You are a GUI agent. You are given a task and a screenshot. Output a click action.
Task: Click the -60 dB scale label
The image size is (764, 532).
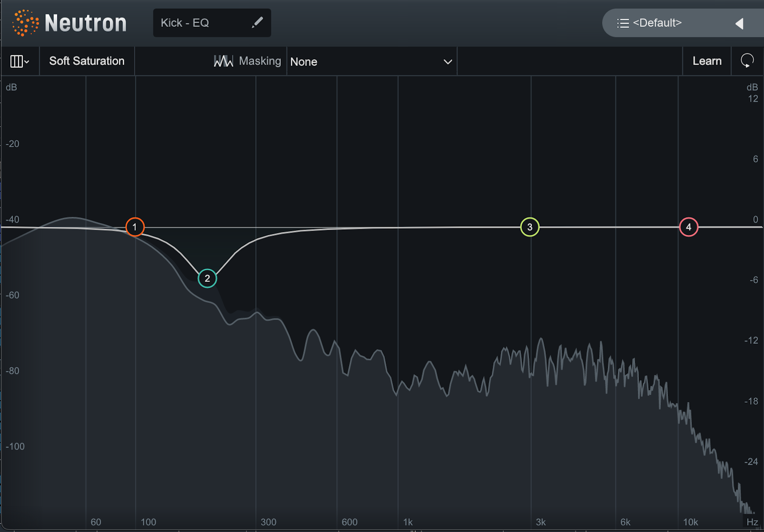12,295
